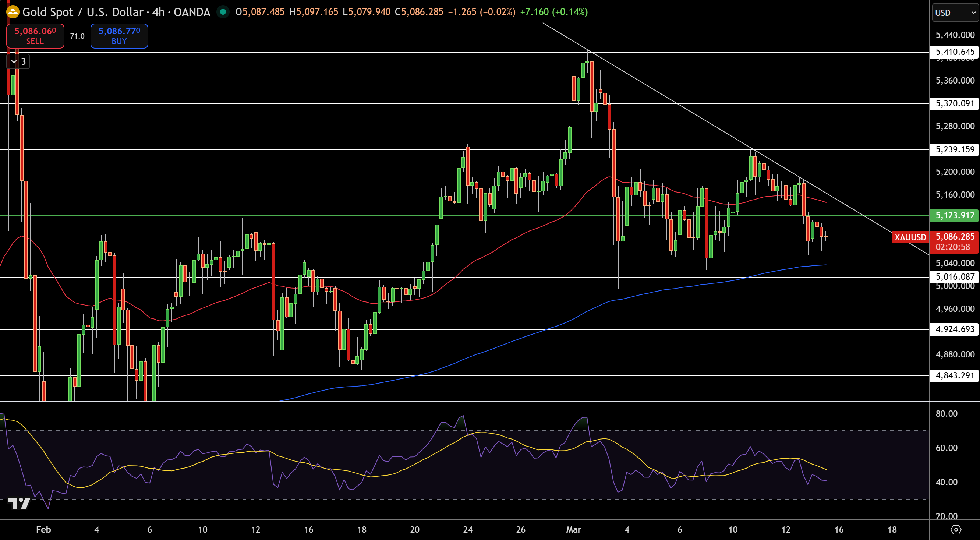980x540 pixels.
Task: Click the gold bars symbol icon
Action: click(x=13, y=12)
